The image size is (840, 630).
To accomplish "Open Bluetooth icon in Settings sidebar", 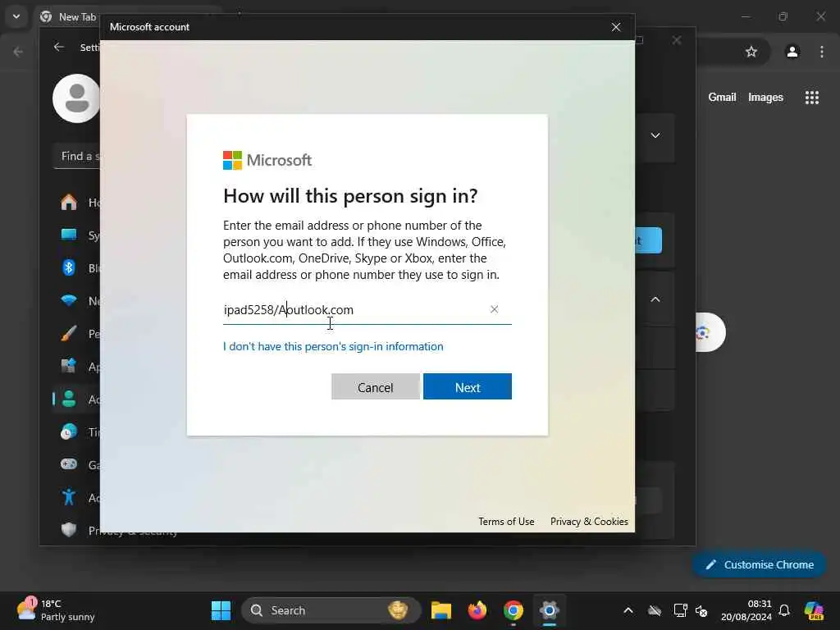I will coord(69,267).
